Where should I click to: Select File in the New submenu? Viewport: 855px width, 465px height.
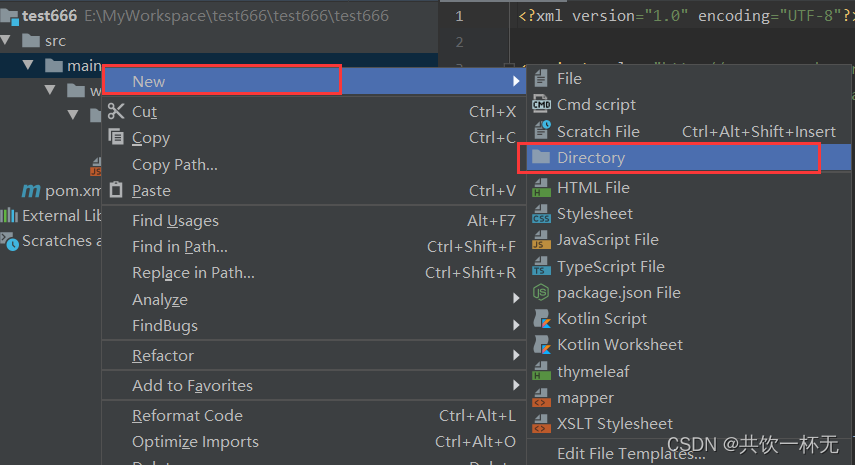click(x=689, y=78)
